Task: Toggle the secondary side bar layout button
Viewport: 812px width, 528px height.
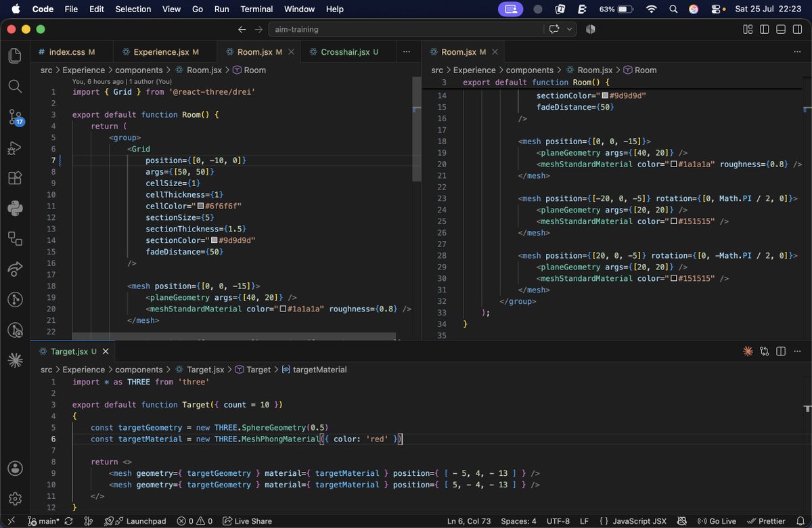Action: coord(796,30)
